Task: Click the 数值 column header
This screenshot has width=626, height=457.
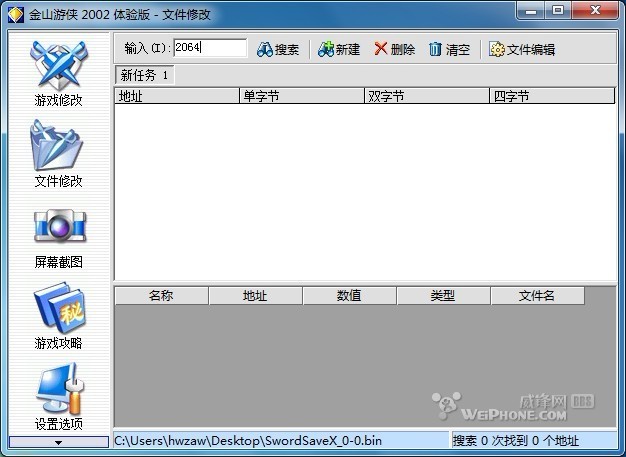Action: tap(349, 296)
